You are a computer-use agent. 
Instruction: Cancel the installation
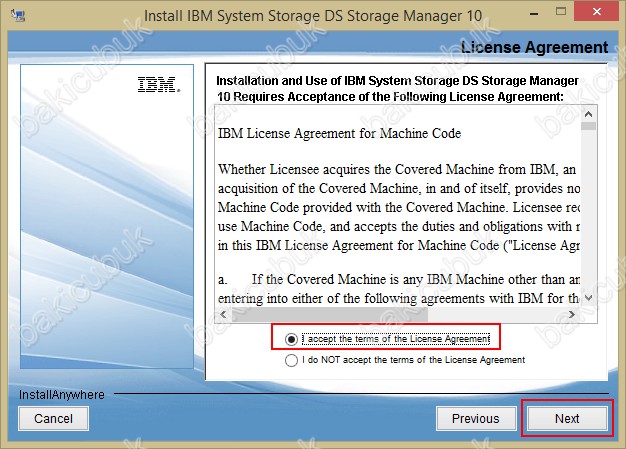(x=53, y=418)
